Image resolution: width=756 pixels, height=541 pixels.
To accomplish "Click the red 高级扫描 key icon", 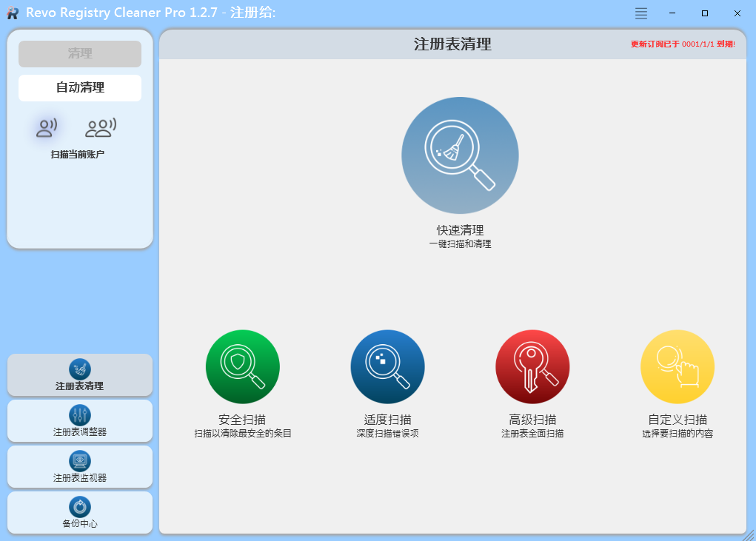I will pos(532,366).
